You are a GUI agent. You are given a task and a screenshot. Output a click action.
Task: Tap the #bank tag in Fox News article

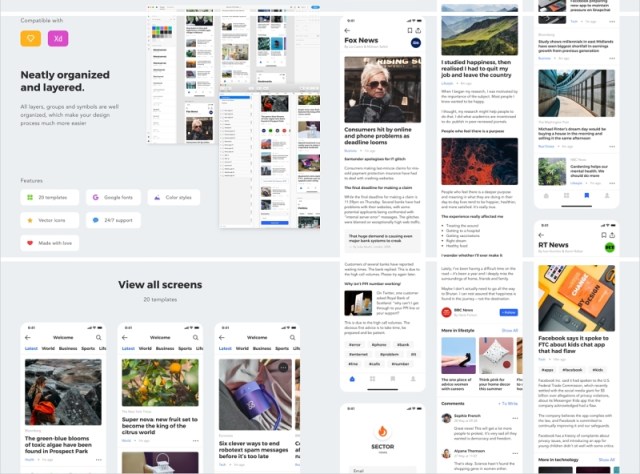tap(403, 345)
